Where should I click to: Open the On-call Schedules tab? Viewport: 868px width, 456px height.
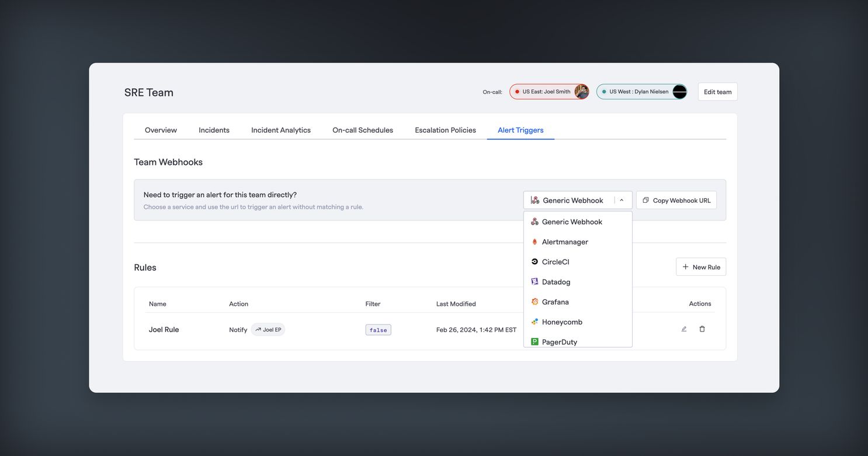(x=363, y=130)
